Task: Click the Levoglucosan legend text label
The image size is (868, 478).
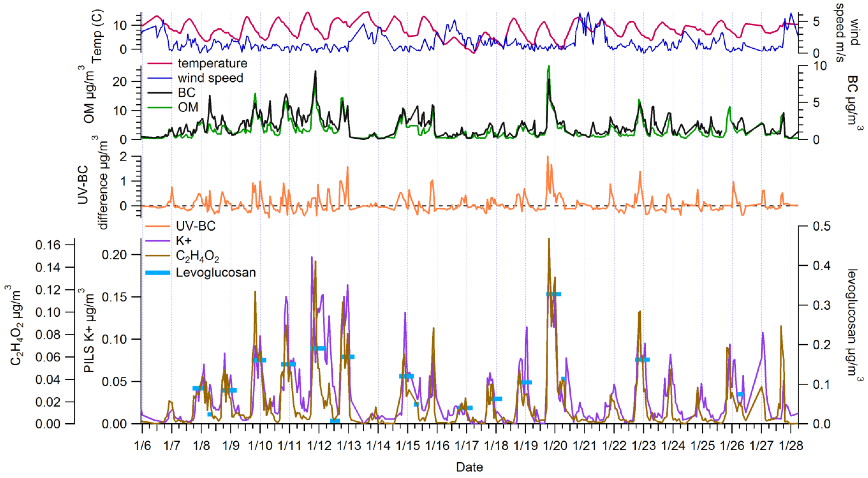Action: 216,272
